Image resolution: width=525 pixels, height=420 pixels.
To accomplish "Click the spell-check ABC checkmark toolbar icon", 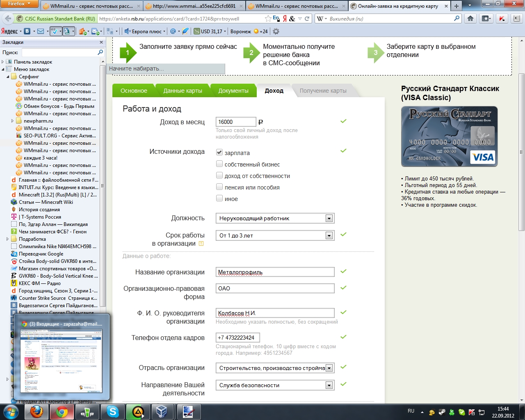I will click(x=54, y=31).
